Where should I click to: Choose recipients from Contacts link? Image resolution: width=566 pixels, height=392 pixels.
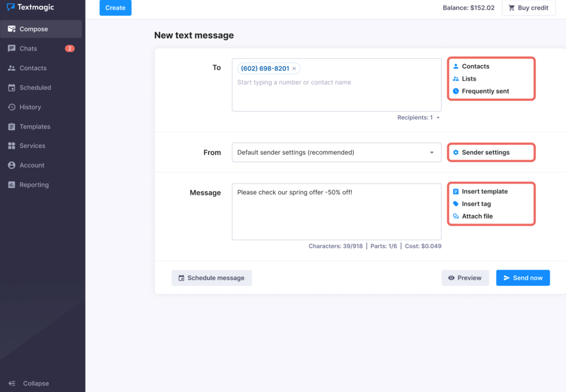click(475, 66)
